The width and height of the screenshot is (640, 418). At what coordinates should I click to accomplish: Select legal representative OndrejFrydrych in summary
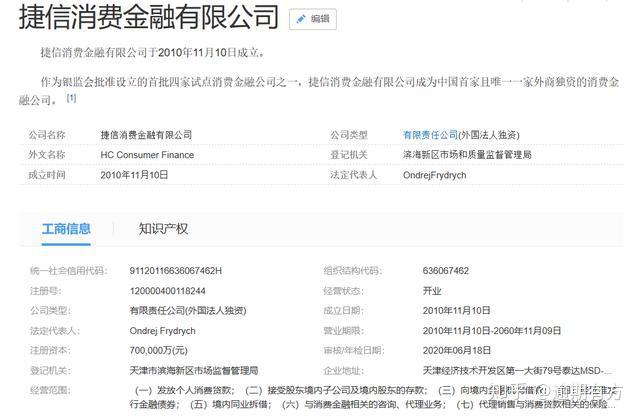[434, 175]
